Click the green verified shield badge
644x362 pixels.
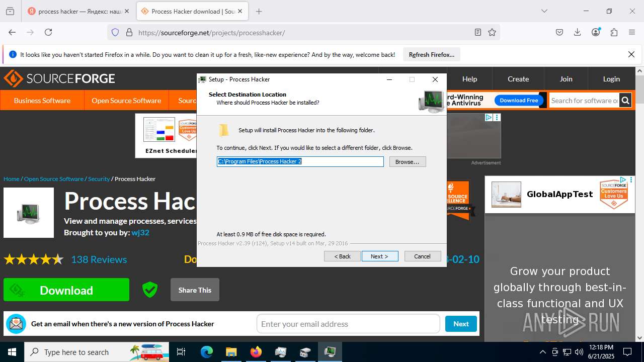(150, 290)
